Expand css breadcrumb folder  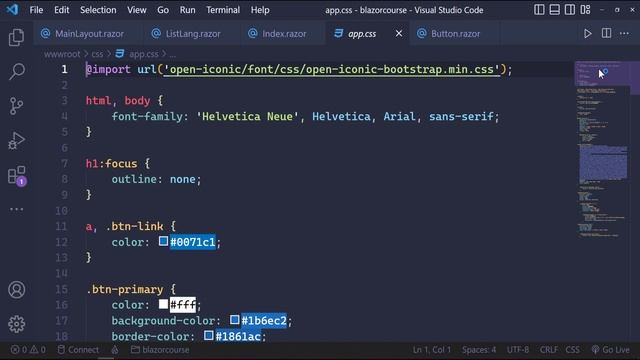(97, 54)
